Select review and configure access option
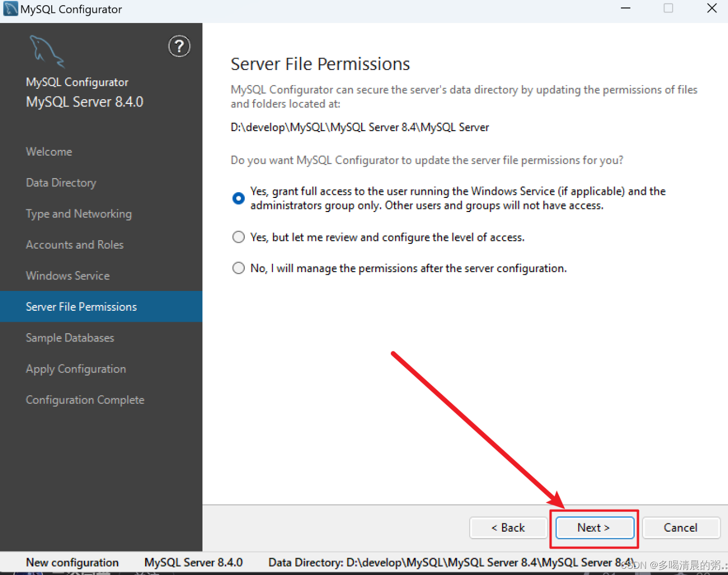 tap(238, 237)
